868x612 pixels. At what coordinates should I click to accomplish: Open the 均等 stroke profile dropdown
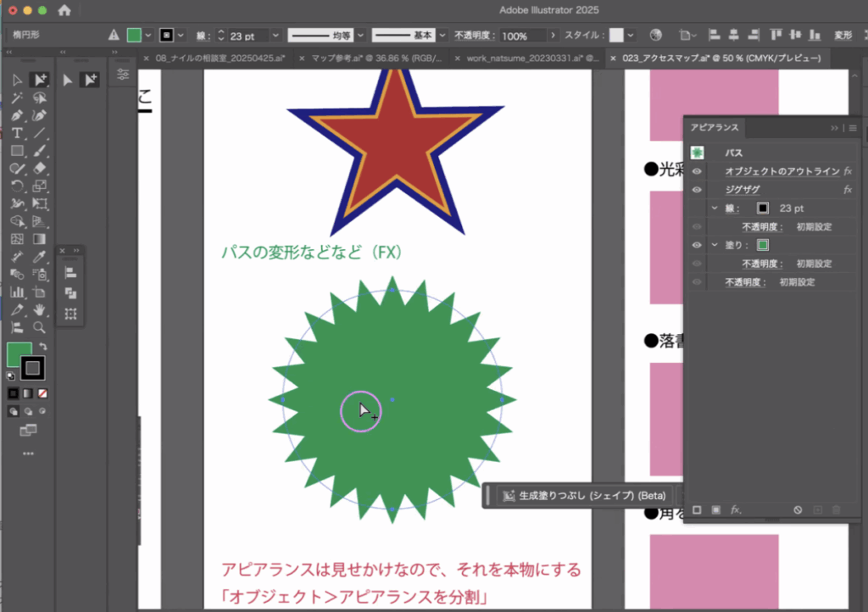coord(360,36)
